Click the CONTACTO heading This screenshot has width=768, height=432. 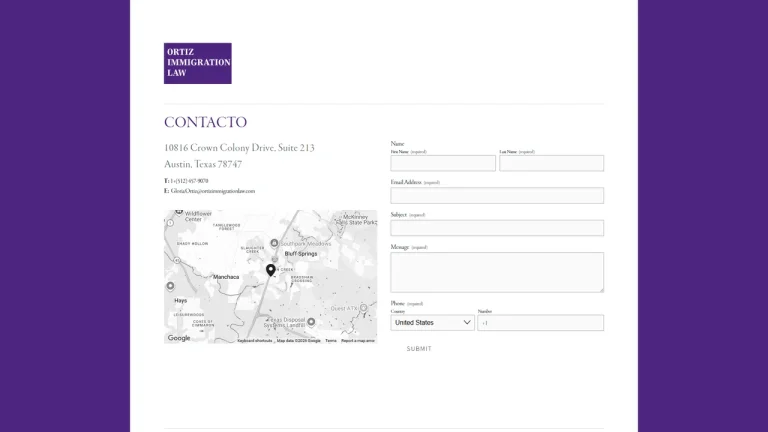pyautogui.click(x=205, y=122)
